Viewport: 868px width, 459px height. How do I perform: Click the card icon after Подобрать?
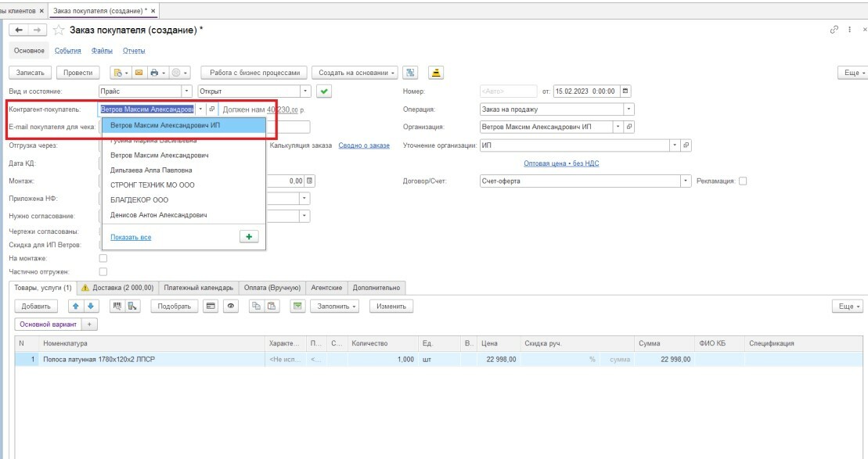[x=211, y=306]
